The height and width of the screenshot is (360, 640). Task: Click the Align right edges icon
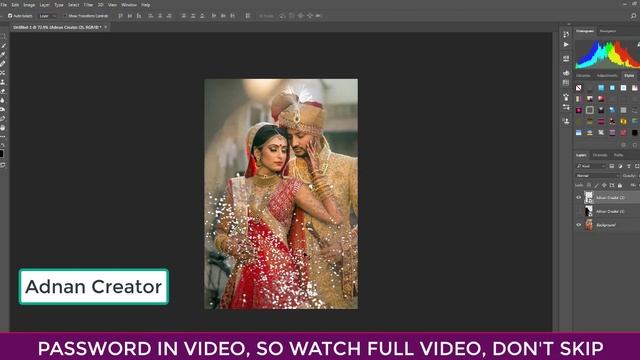169,16
